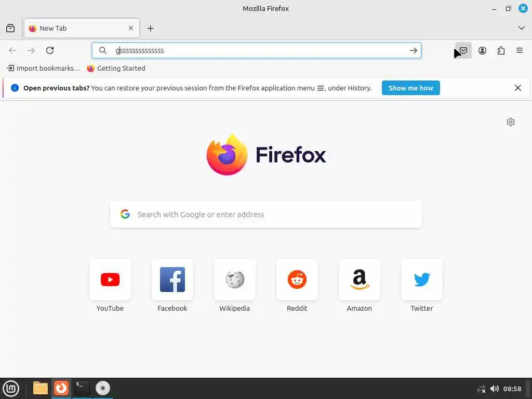Dismiss the Open previous tabs notification

click(x=518, y=88)
